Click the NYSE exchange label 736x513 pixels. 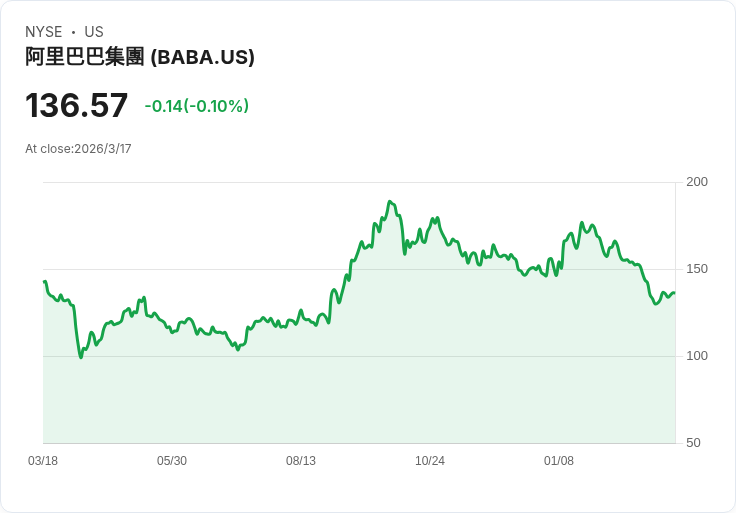[x=42, y=32]
